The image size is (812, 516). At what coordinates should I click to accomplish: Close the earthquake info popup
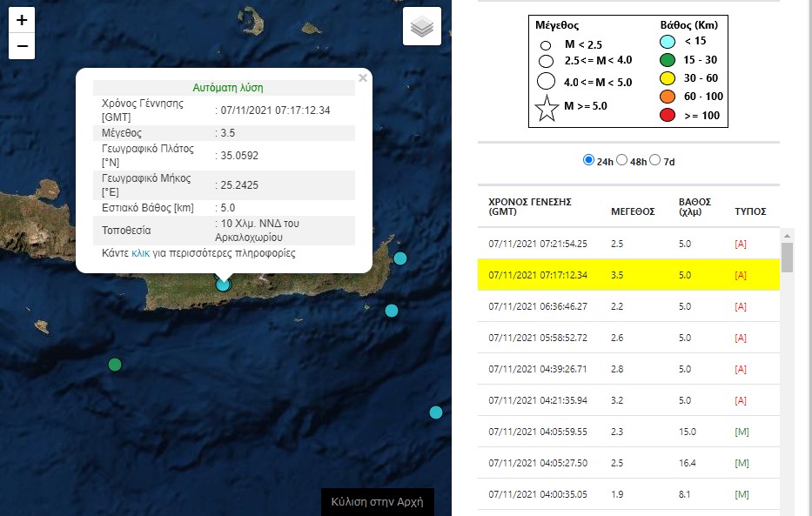(x=363, y=78)
